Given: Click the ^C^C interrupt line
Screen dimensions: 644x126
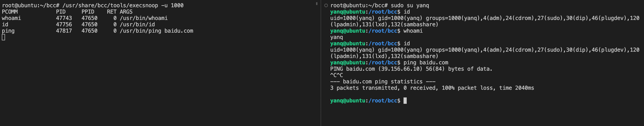Looking at the screenshot, I should click(337, 75).
